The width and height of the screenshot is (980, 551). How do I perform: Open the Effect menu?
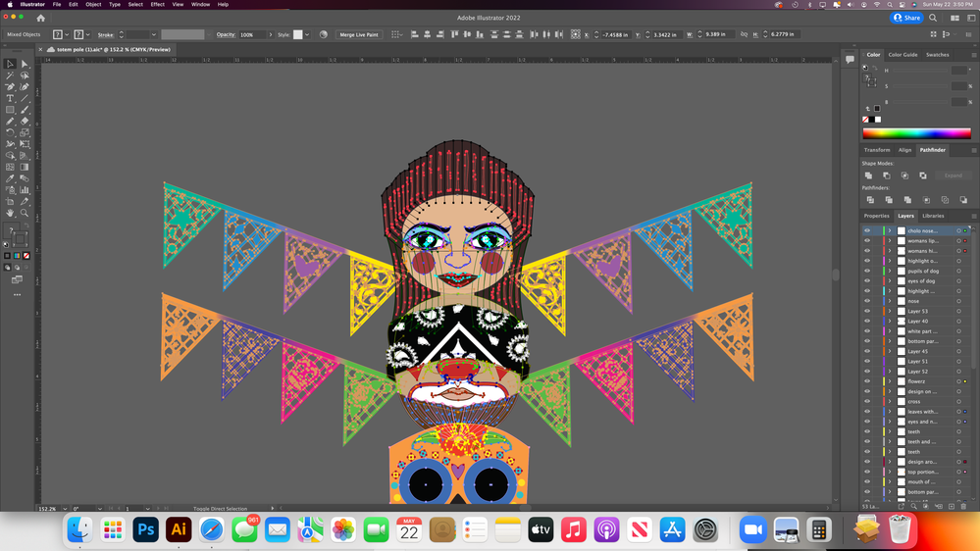point(157,4)
